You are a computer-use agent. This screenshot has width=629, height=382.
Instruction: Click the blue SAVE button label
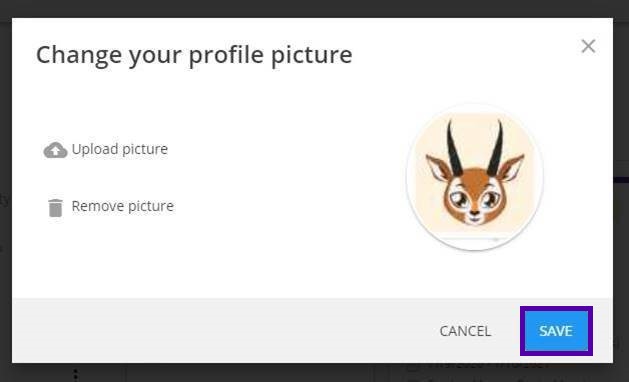(556, 331)
